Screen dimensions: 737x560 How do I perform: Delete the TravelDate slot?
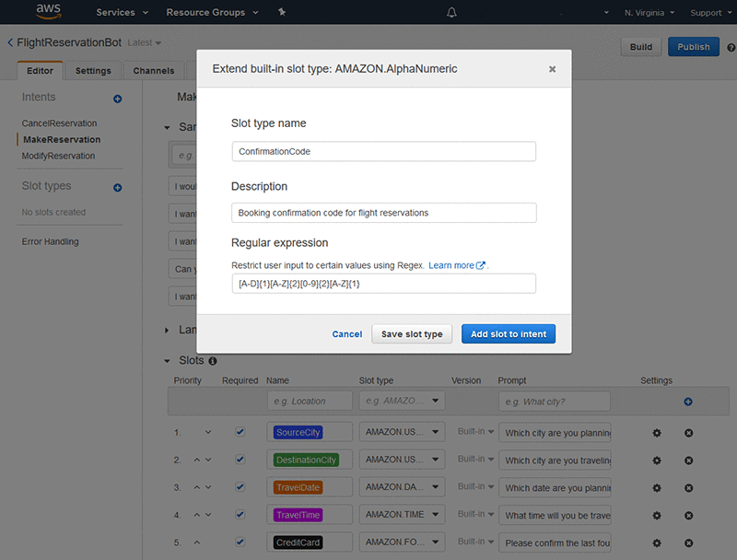pos(688,488)
